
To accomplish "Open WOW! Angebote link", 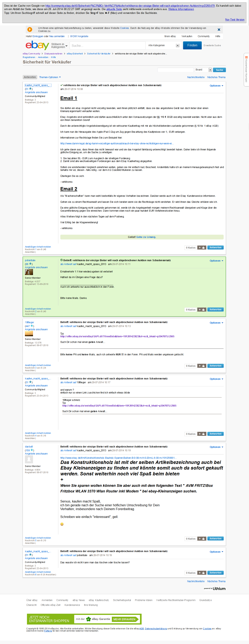I will point(79,36).
